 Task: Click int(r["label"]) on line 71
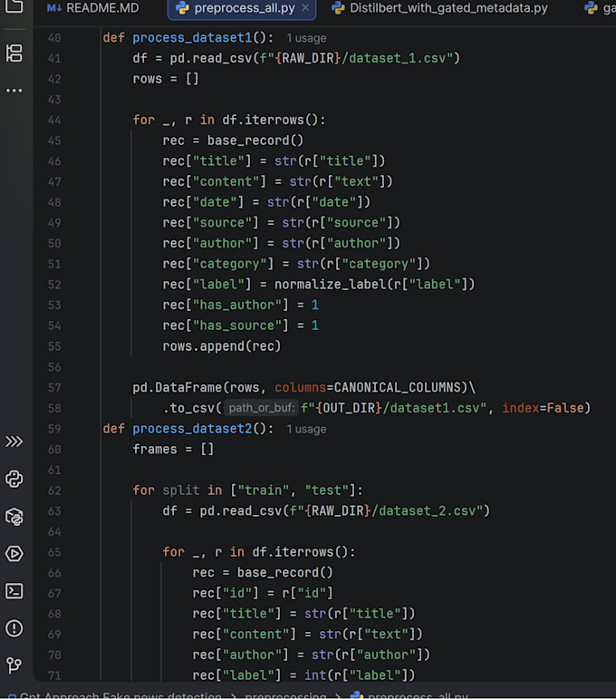[x=360, y=675]
